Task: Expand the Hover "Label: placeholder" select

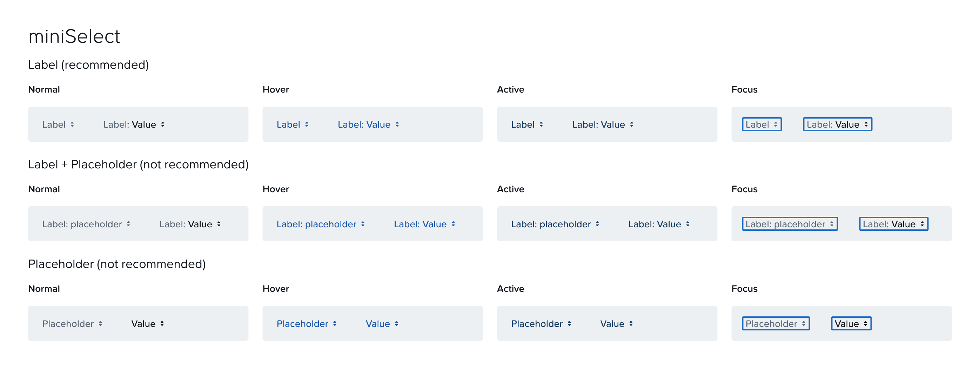Action: [x=321, y=224]
